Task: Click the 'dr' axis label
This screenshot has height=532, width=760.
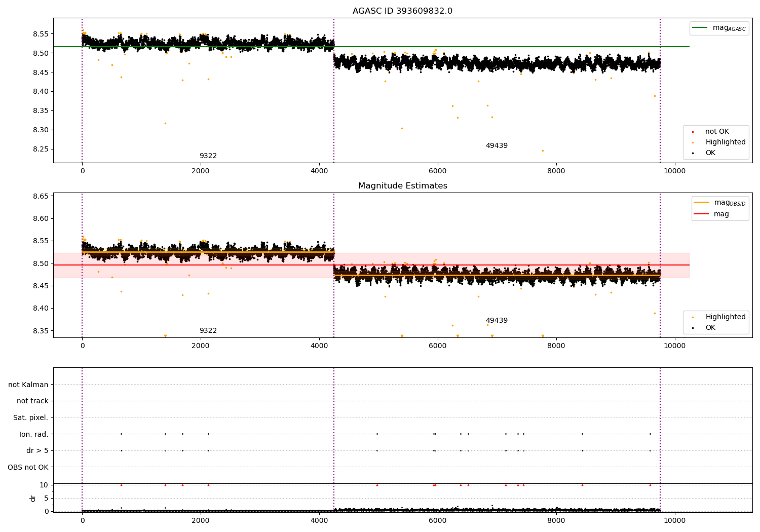Action: [x=33, y=498]
